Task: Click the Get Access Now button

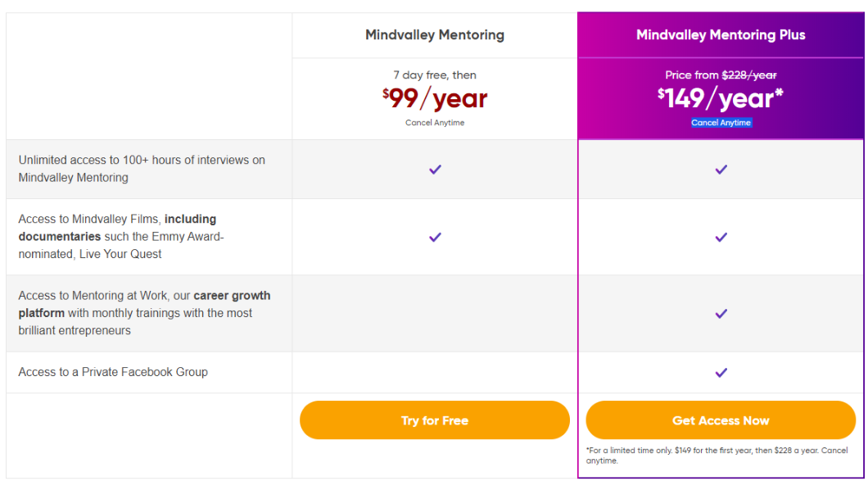Action: click(x=721, y=420)
